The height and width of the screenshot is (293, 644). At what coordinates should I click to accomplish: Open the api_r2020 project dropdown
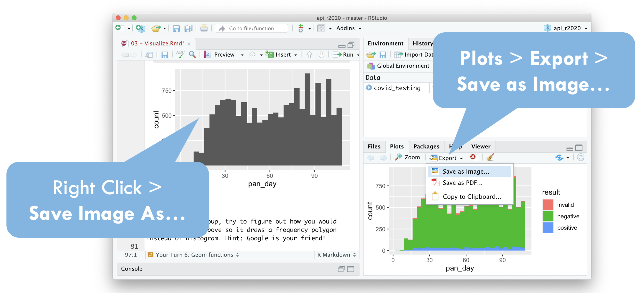[567, 28]
